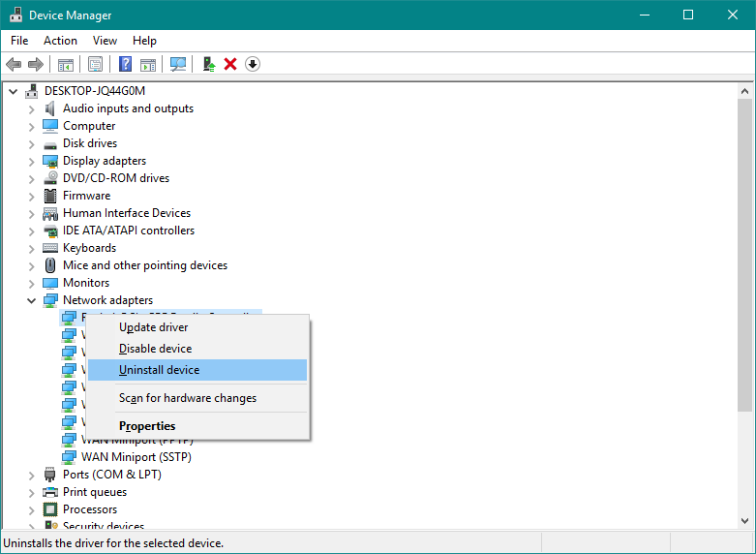Click the vertical scrollbar down arrow
Screen dimensions: 756x554
point(744,521)
